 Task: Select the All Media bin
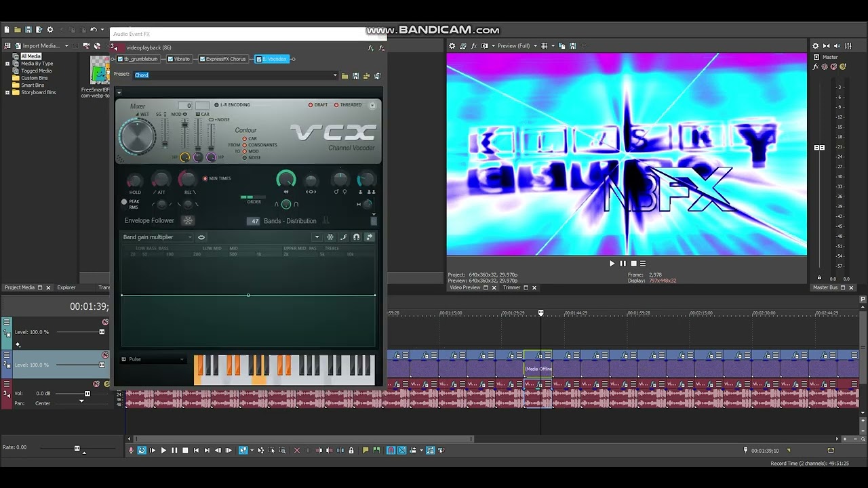[31, 56]
